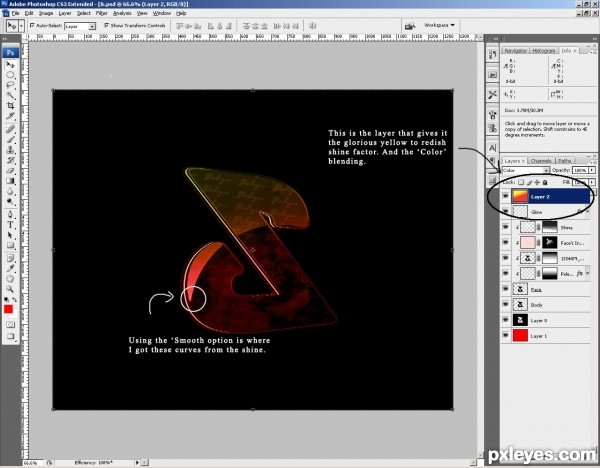Toggle the Auto-Select checkbox
This screenshot has height=468, width=600.
(32, 25)
